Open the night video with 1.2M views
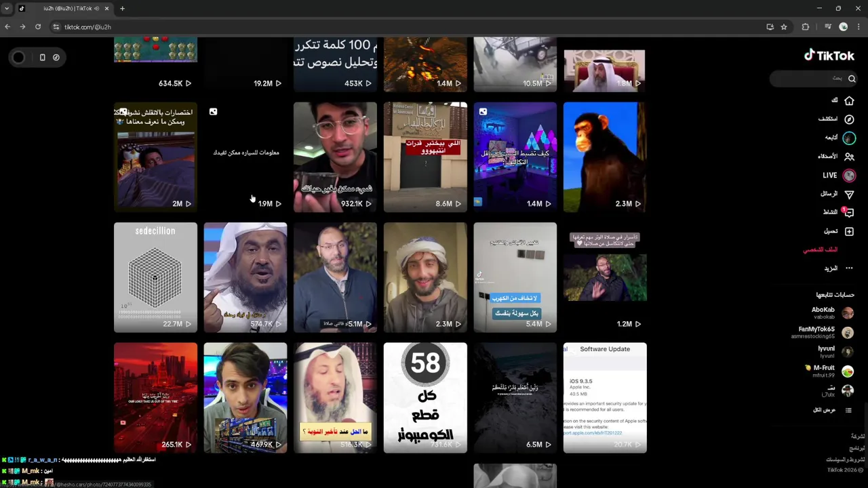 click(605, 277)
